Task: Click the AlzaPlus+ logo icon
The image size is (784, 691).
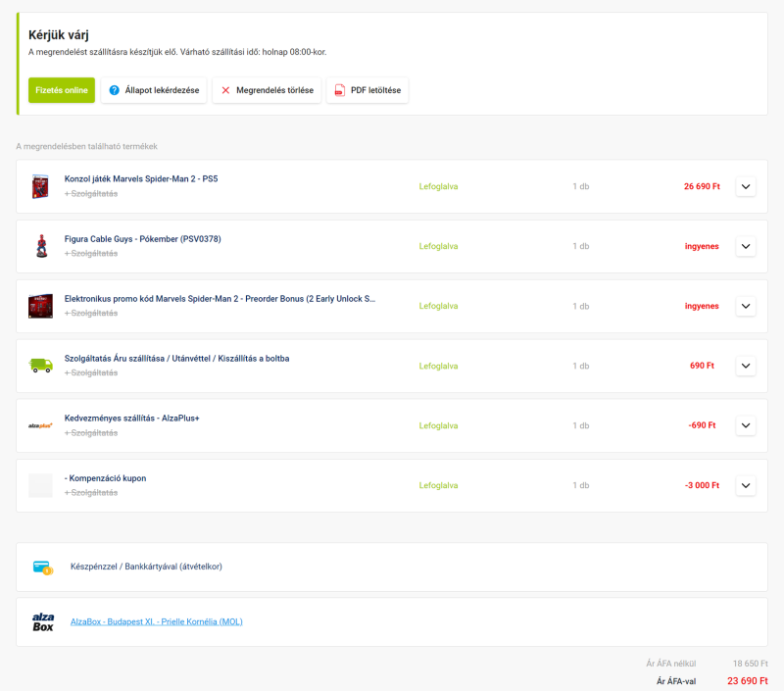Action: tap(40, 425)
